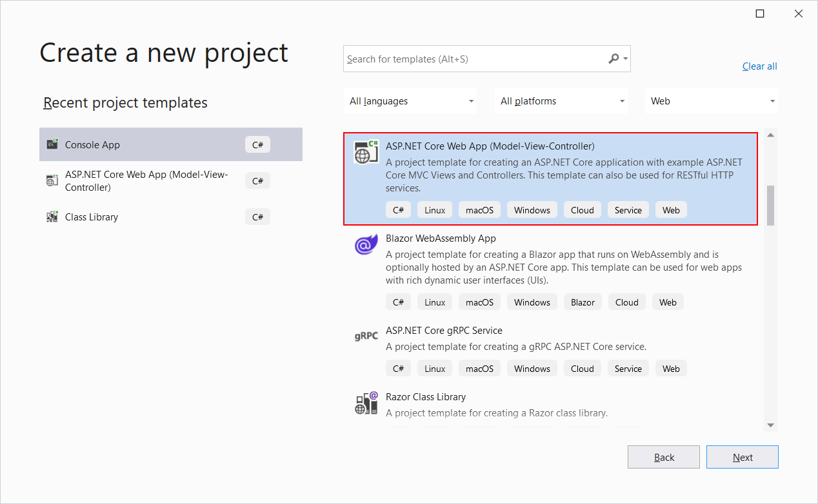Click the gRPC template icon
The image size is (818, 504).
click(x=366, y=336)
